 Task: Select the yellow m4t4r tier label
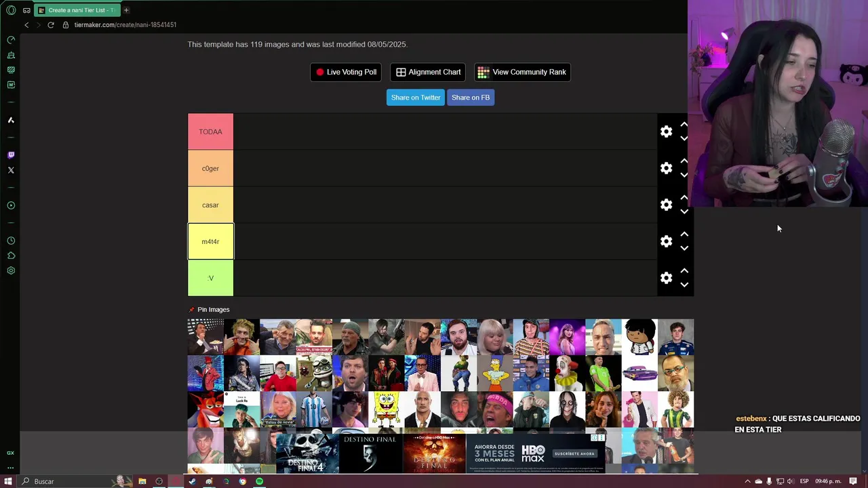pos(210,241)
